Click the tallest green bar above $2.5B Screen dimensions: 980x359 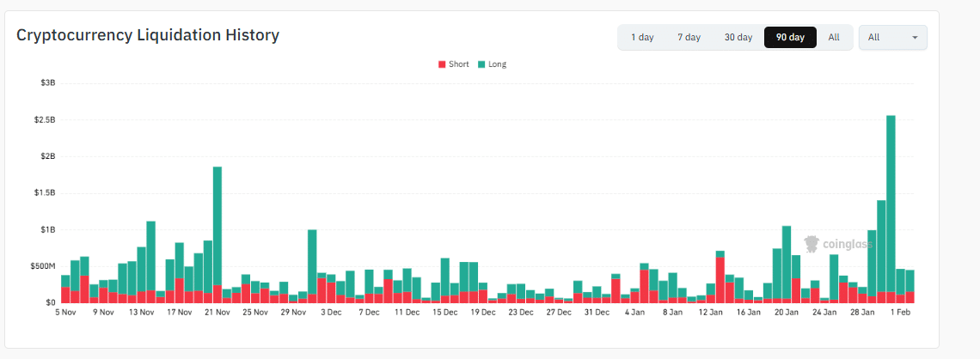(x=891, y=198)
